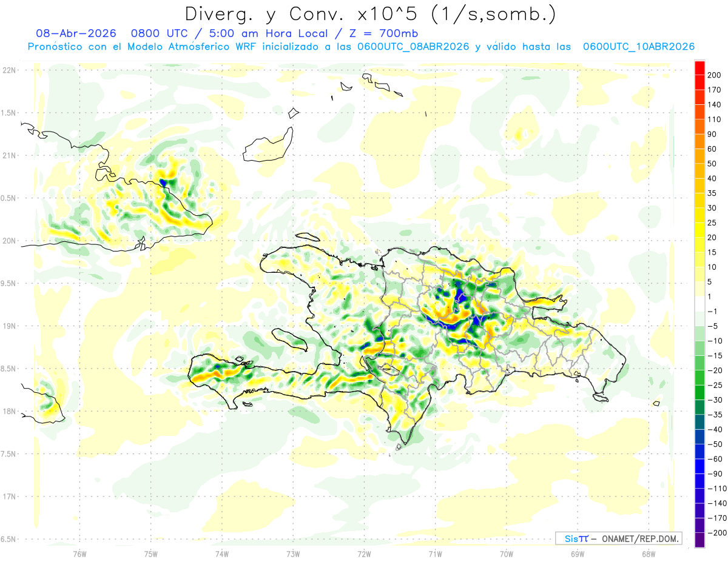Click the yellow swatch above the 20 label

699,230
